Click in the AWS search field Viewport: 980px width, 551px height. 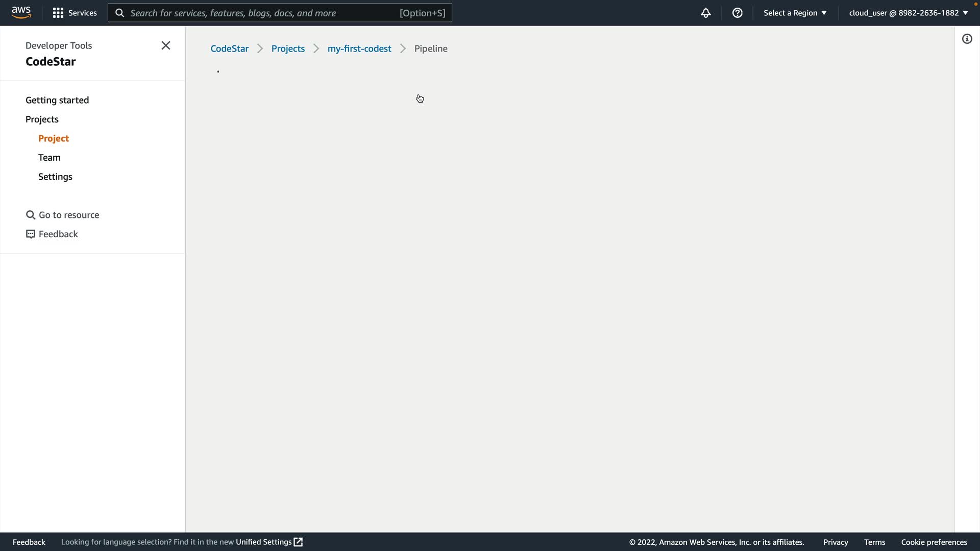(263, 13)
